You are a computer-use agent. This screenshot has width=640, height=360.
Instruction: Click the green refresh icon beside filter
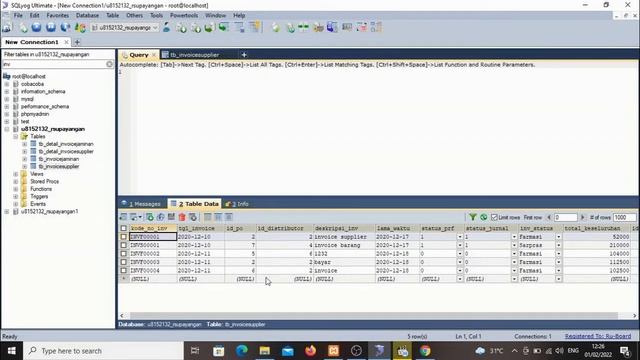[483, 217]
